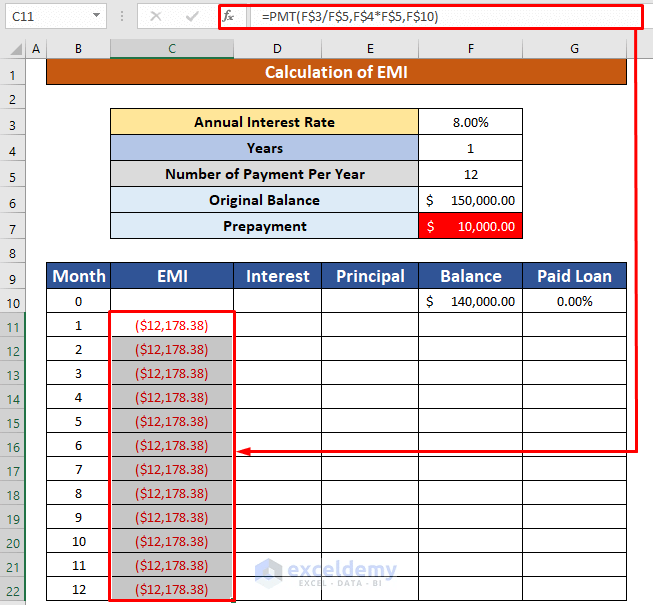Select column F header
The image size is (653, 605).
click(x=471, y=49)
